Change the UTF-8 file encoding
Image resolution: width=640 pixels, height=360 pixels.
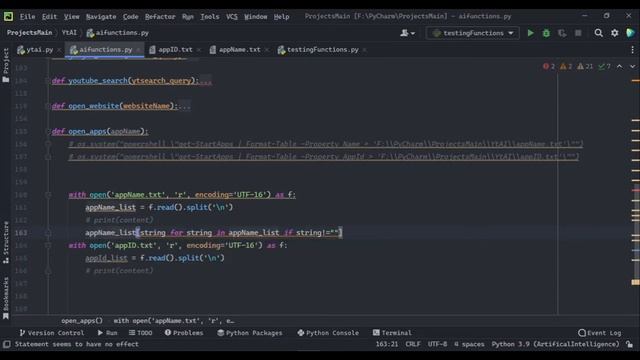pyautogui.click(x=437, y=344)
